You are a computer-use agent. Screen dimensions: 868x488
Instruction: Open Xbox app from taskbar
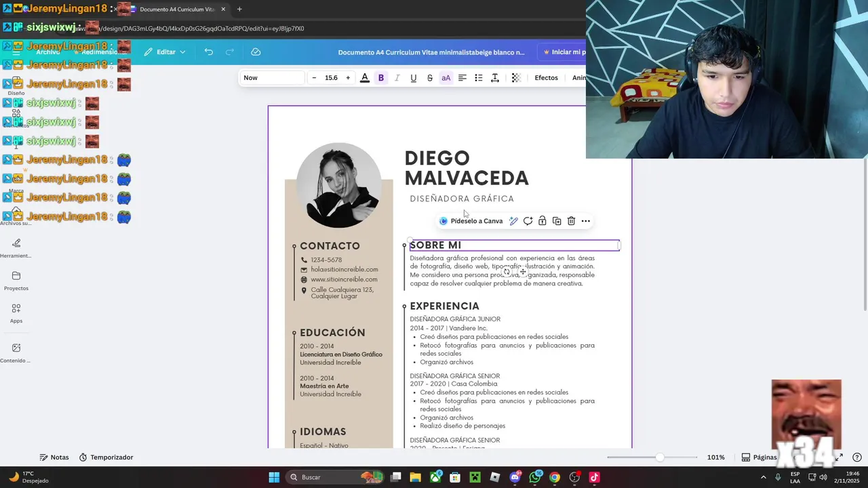click(435, 477)
